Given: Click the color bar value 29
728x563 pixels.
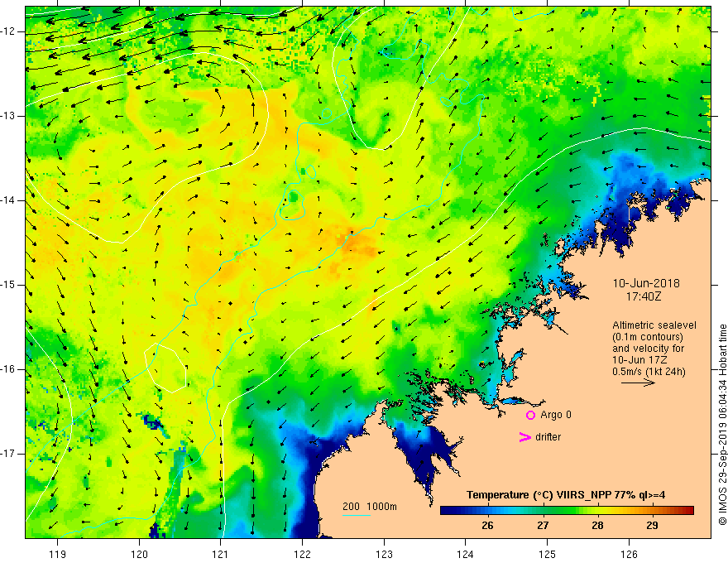Looking at the screenshot, I should tap(653, 526).
